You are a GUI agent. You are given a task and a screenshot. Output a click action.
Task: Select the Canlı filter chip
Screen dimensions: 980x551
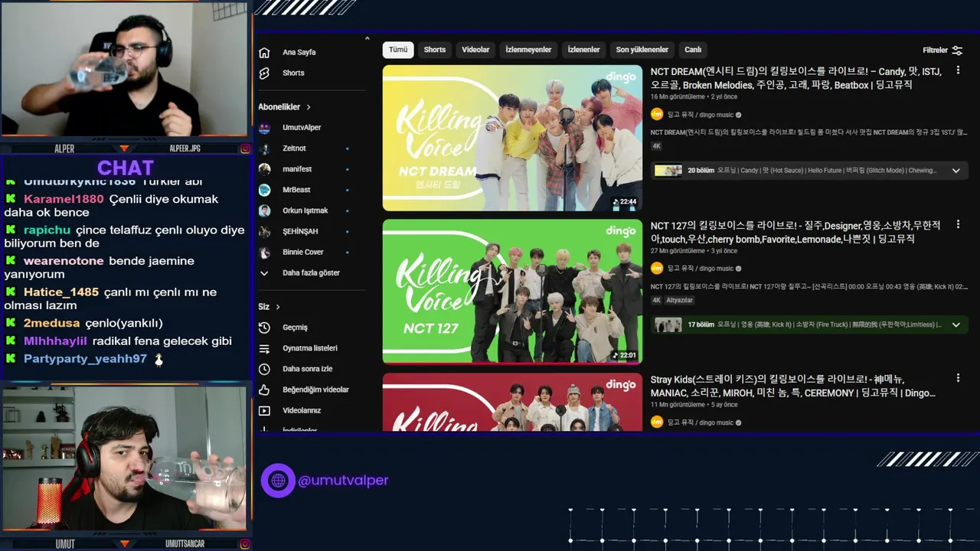pos(693,50)
